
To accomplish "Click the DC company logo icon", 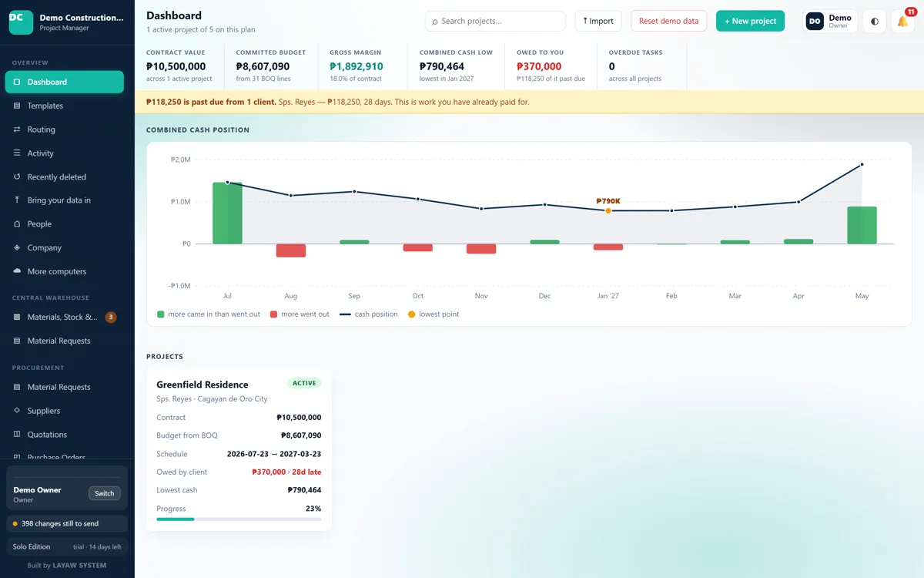I will 21,22.
